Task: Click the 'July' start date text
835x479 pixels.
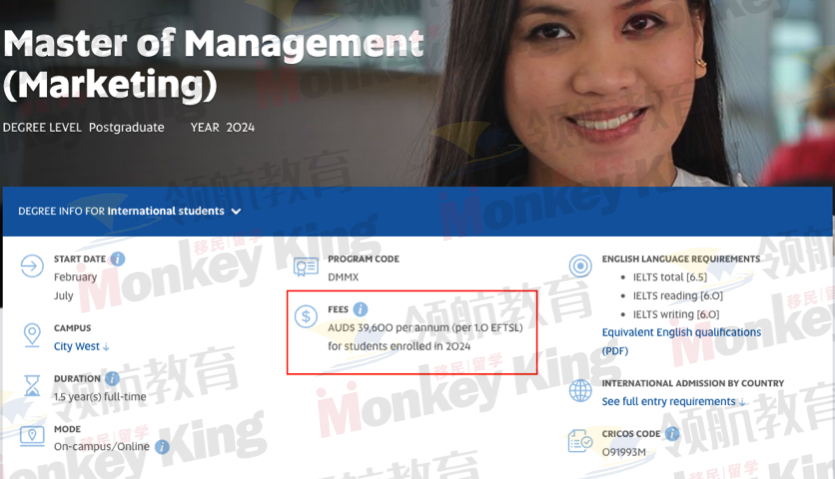Action: point(63,296)
